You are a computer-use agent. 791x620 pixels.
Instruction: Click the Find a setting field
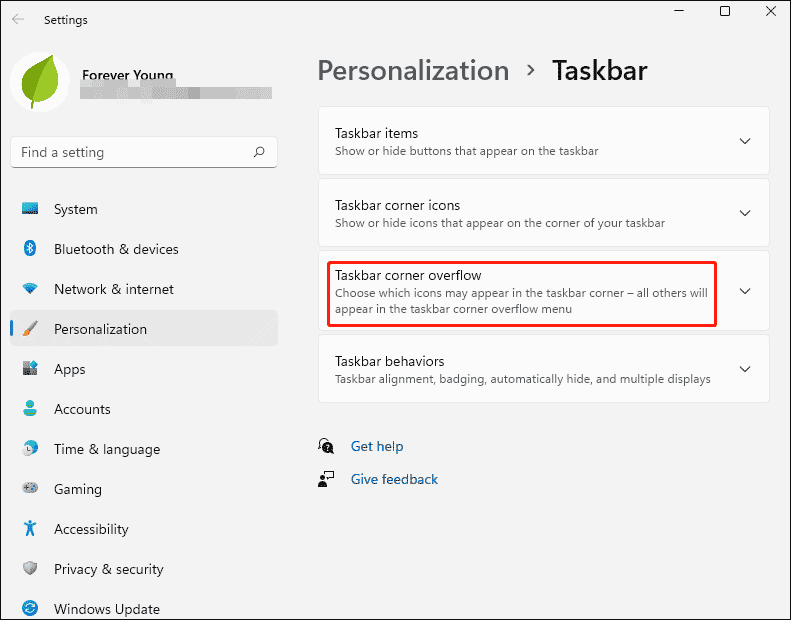click(144, 152)
